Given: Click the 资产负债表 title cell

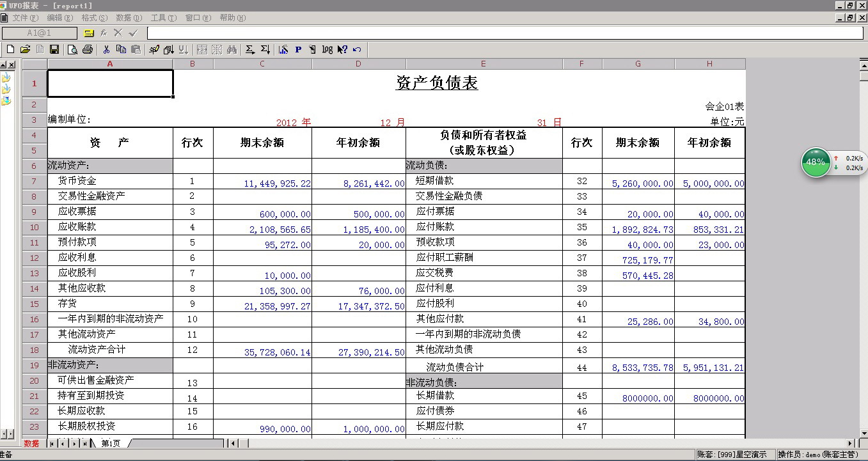Looking at the screenshot, I should [437, 83].
